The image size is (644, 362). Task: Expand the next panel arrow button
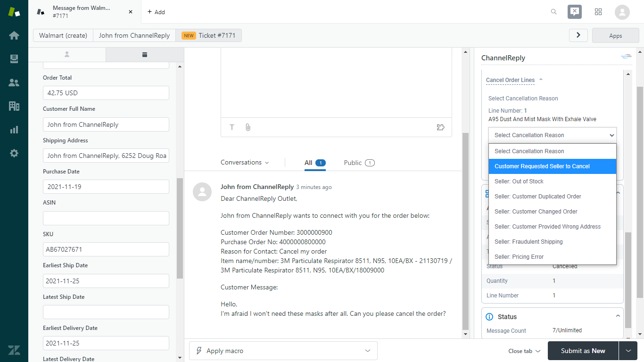[x=578, y=35]
